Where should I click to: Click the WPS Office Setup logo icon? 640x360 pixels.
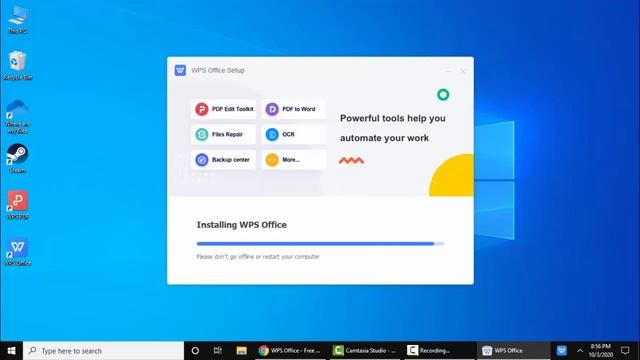pyautogui.click(x=180, y=70)
